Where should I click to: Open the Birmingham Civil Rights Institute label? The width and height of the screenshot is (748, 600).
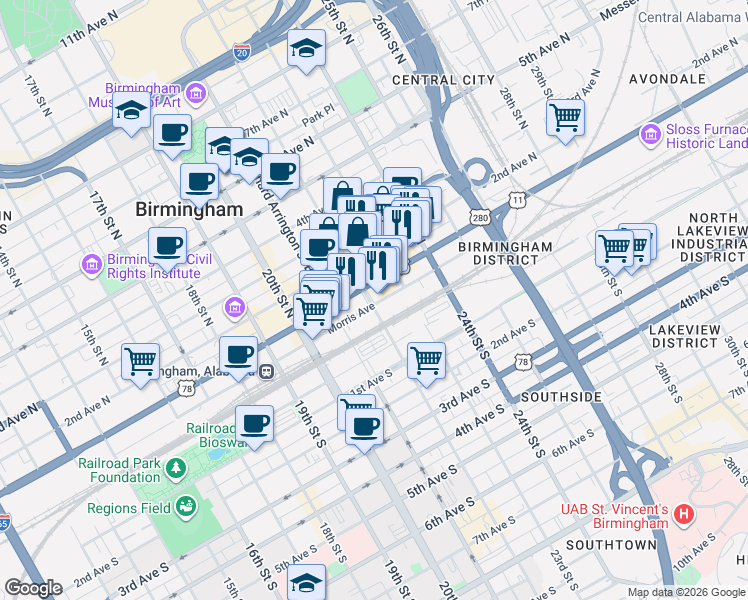(159, 266)
